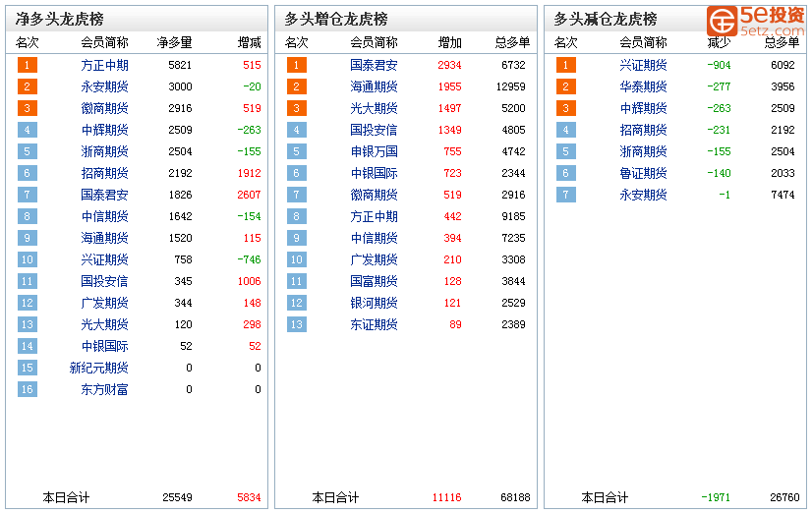Click the 净多头龙虎榜 panel title
Screen dimensions: 812x514
pyautogui.click(x=60, y=19)
